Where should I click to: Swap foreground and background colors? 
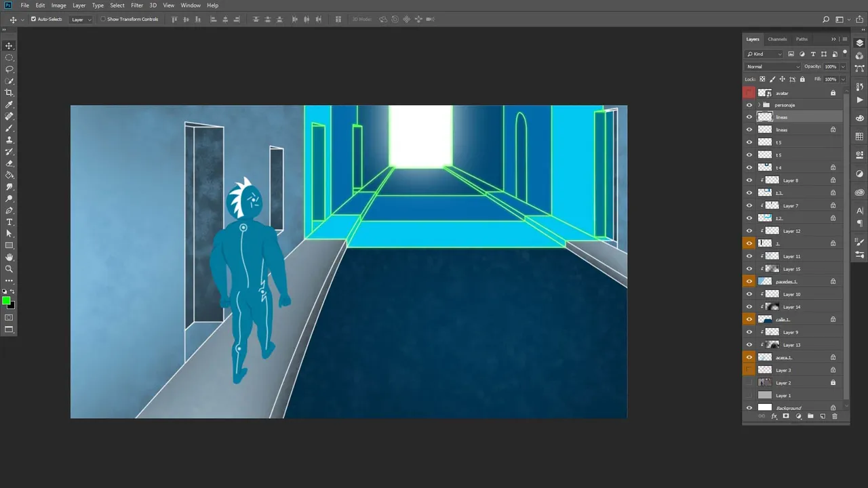(12, 291)
